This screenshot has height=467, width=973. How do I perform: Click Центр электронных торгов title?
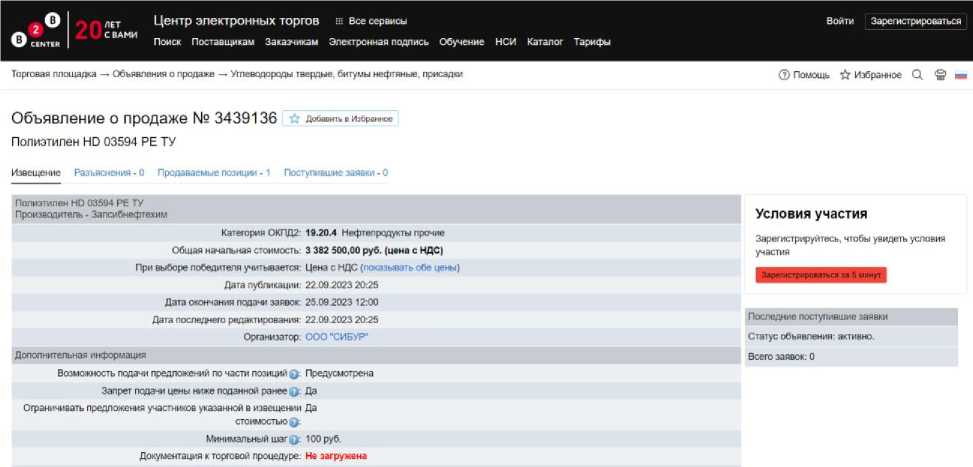coord(236,20)
